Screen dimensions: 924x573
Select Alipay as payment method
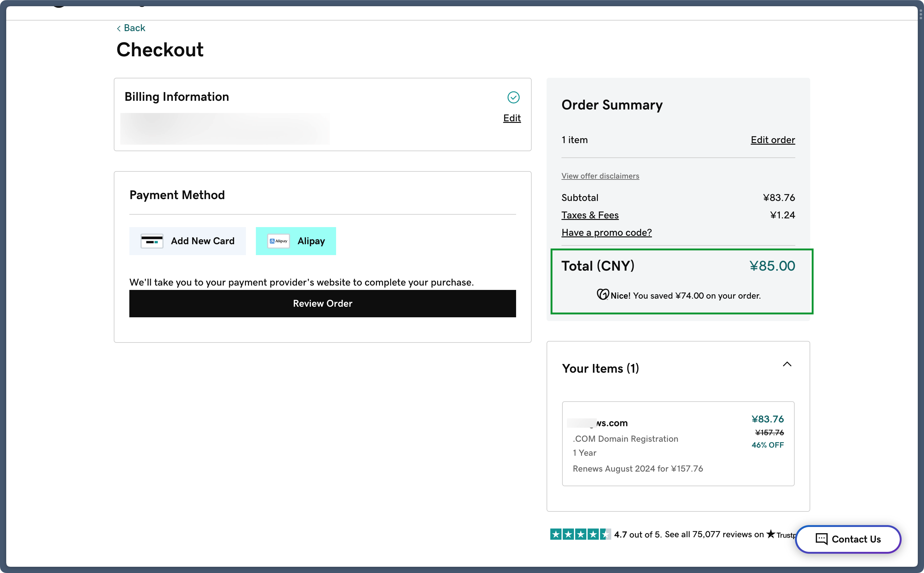[x=296, y=241]
